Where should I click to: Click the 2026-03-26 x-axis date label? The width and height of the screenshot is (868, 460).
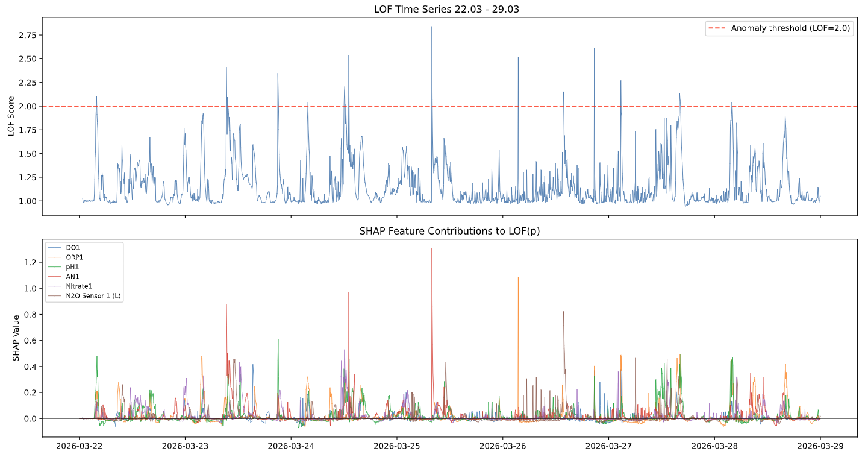[x=502, y=447]
